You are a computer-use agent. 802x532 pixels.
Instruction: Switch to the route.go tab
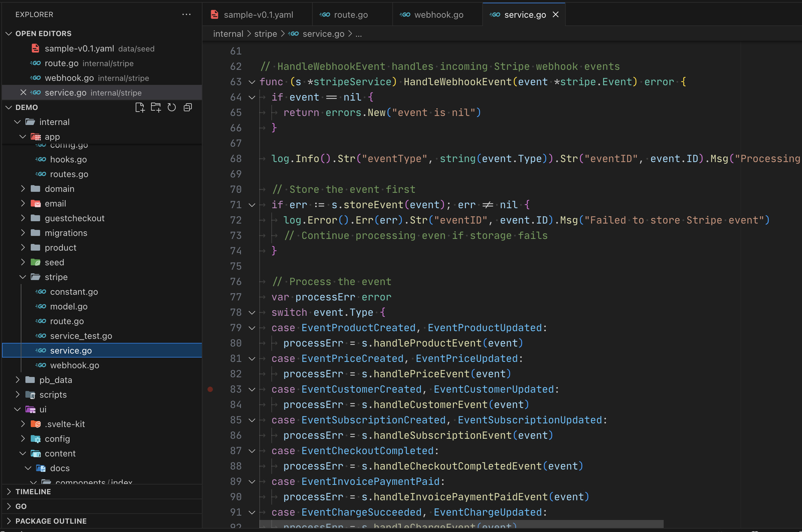tap(352, 15)
